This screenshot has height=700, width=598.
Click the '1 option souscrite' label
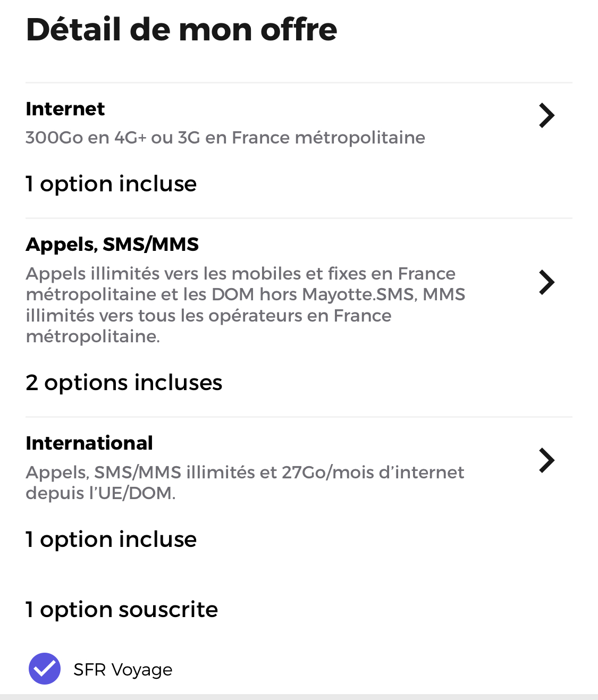122,610
